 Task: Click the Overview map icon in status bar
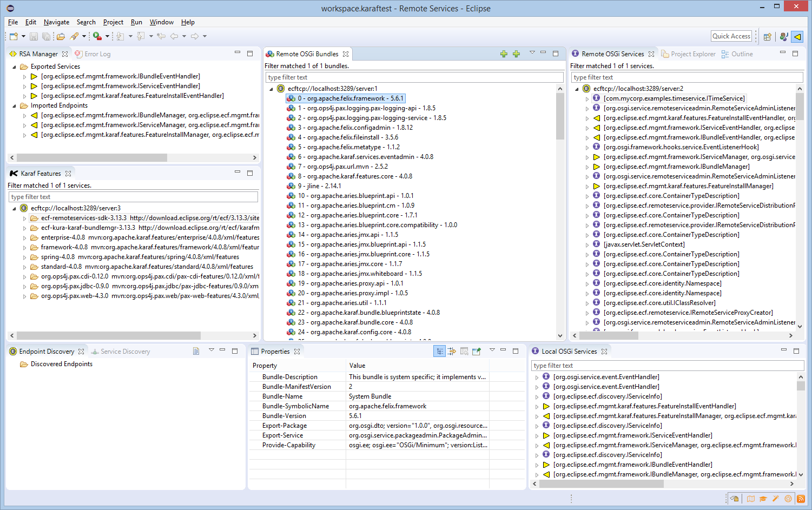(751, 499)
